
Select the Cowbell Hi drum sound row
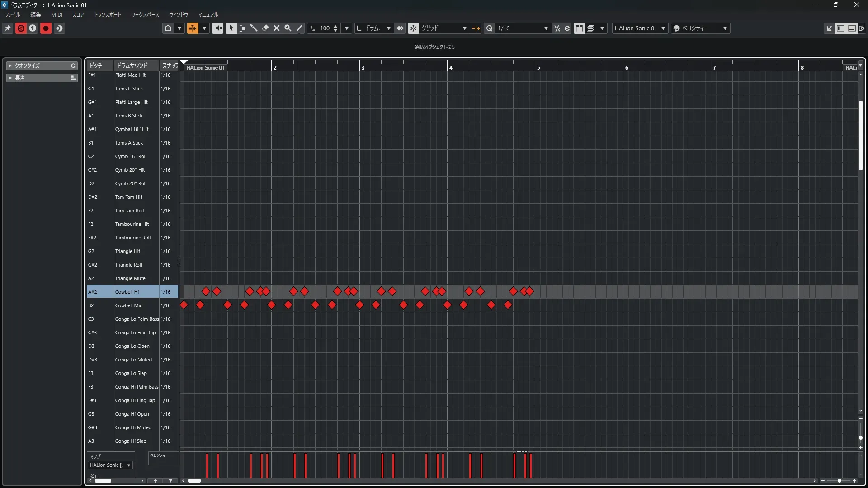point(127,292)
